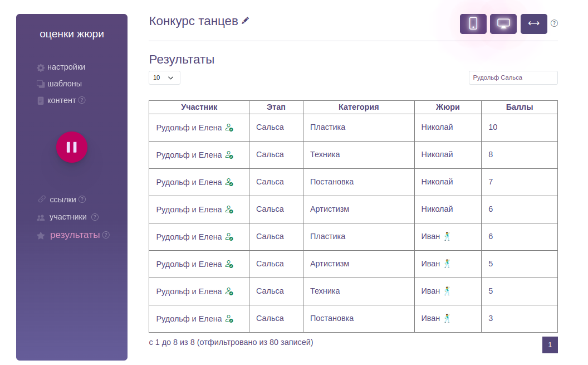The image size is (588, 365).
Task: Click Николай in the Пластика row
Action: [x=437, y=127]
